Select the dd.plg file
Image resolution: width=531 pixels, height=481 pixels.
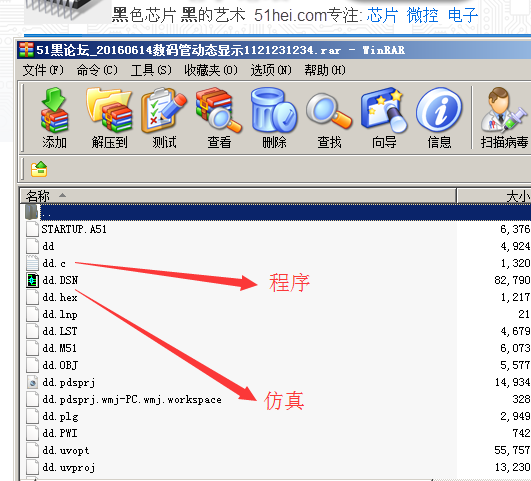tap(60, 417)
